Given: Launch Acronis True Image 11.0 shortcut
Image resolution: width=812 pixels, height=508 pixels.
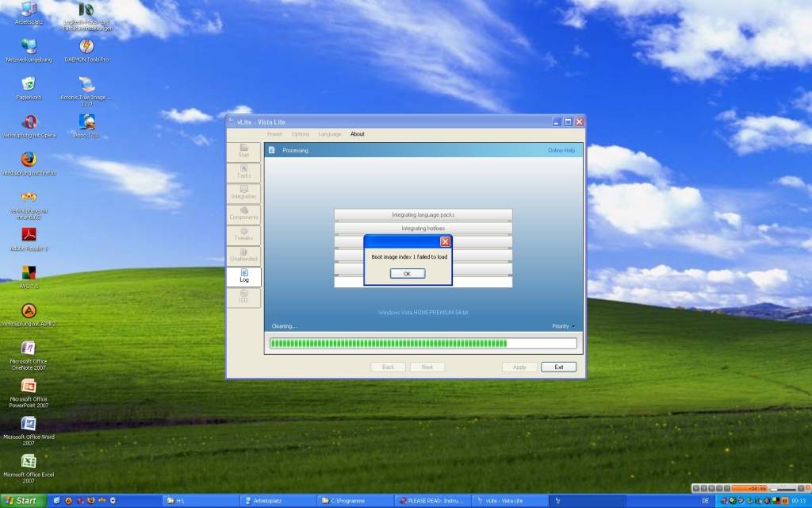Looking at the screenshot, I should click(x=86, y=90).
